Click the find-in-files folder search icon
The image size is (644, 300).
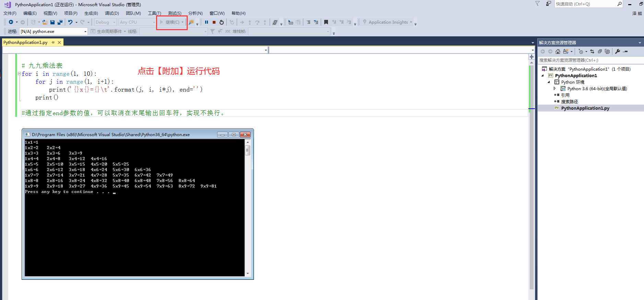coord(191,22)
